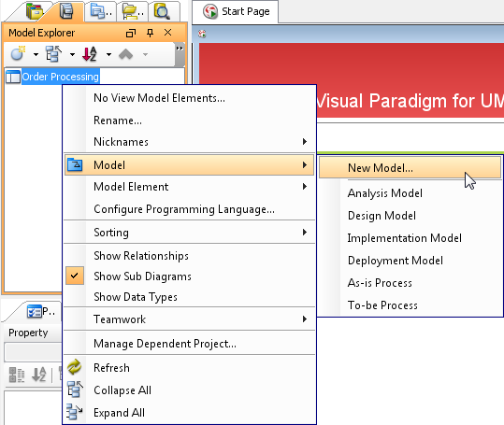
Task: Click the toolbar overflow chevron
Action: pos(180,49)
